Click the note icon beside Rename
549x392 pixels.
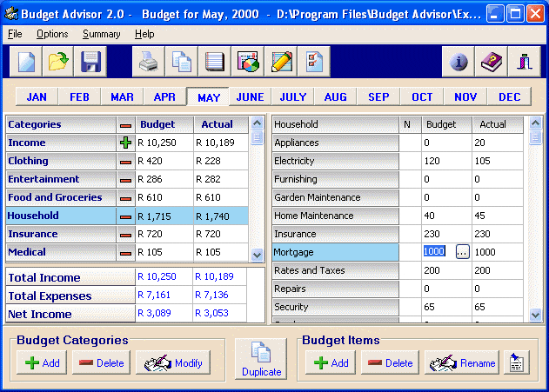click(517, 362)
